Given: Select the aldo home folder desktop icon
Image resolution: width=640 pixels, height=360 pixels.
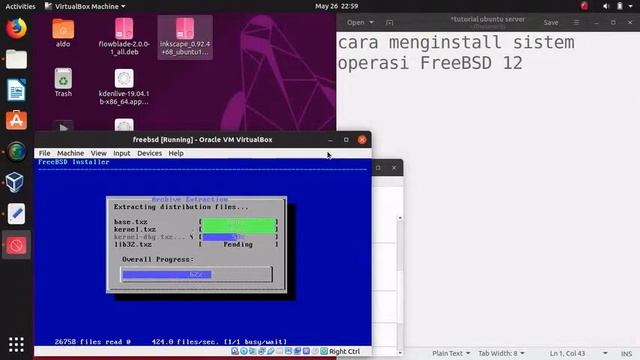Looking at the screenshot, I should point(63,33).
